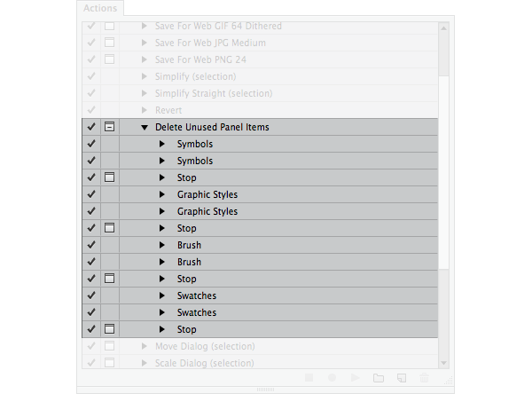Expand the second Brush step
This screenshot has width=532, height=394.
coord(162,263)
